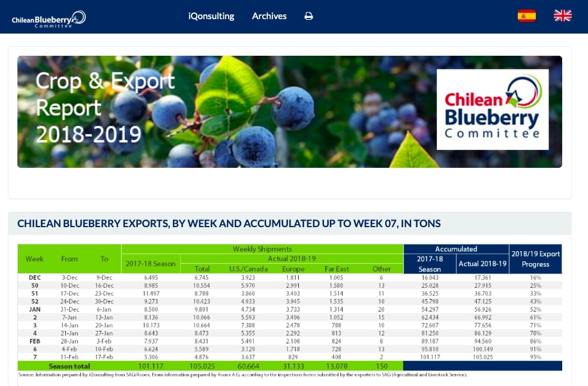Click the 3-Dec from date
This screenshot has width=588, height=386.
[x=70, y=278]
